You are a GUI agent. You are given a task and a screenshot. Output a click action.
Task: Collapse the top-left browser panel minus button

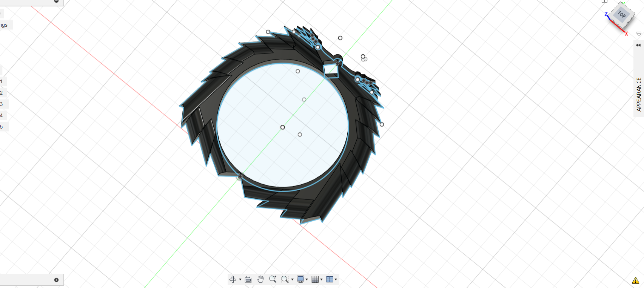[x=56, y=2]
